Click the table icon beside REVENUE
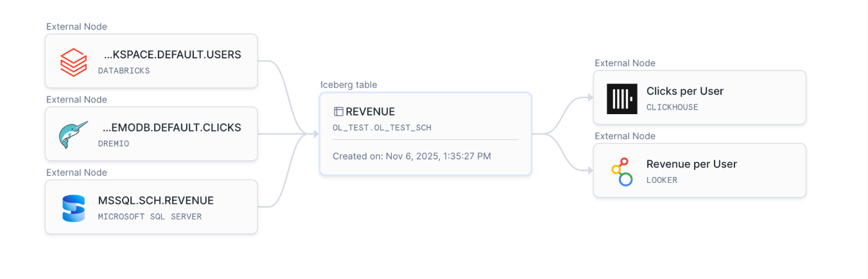Image resolution: width=868 pixels, height=279 pixels. click(338, 112)
